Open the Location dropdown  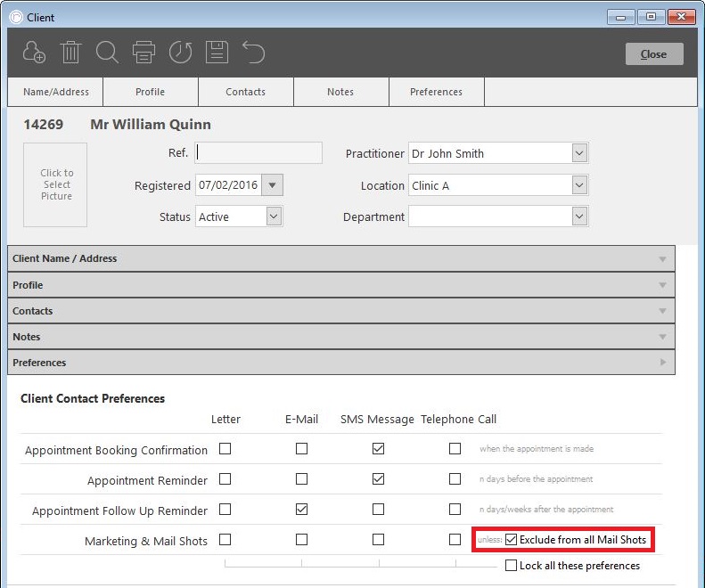579,185
